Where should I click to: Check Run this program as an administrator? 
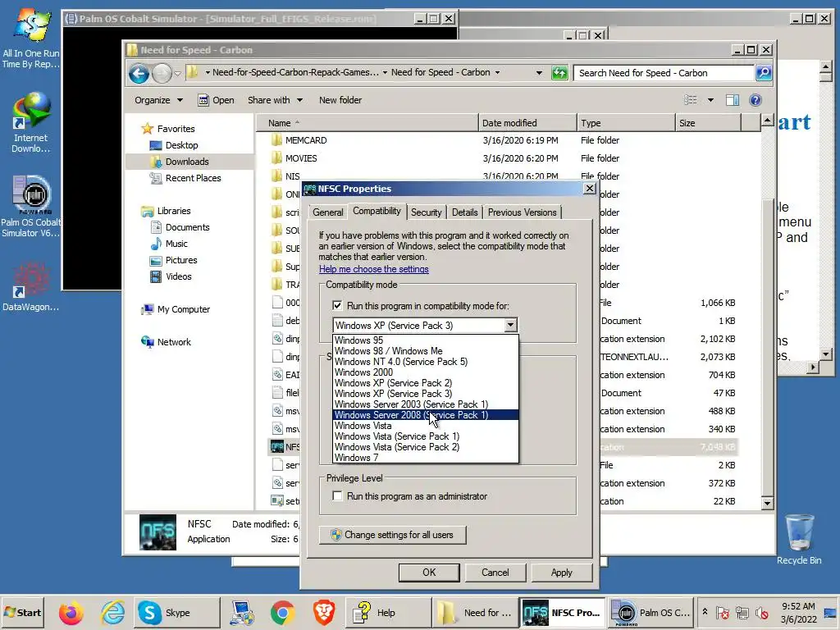337,496
